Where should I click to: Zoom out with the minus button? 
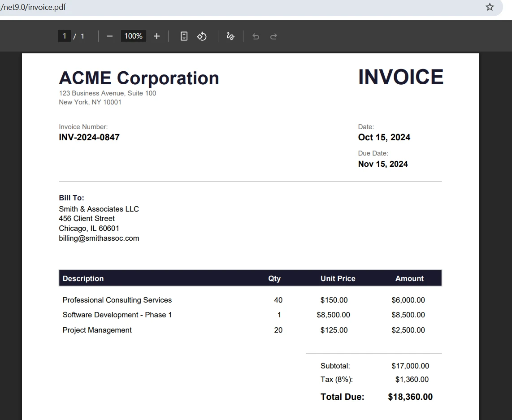(x=109, y=36)
